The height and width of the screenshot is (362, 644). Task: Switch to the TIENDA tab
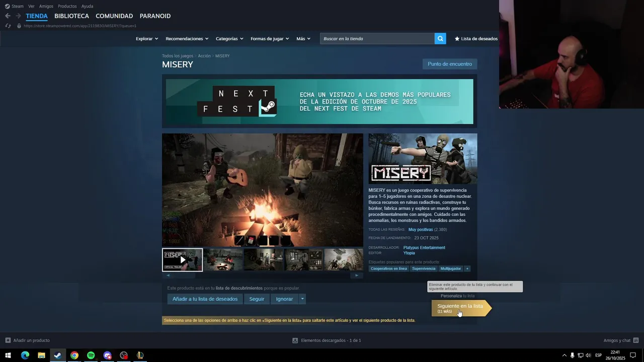tap(37, 16)
